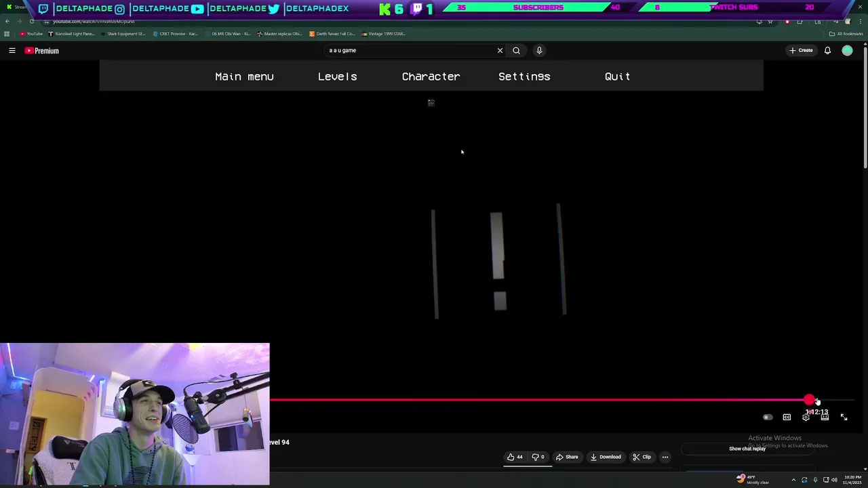Viewport: 868px width, 488px height.
Task: Click the Twitter bird in overlay
Action: (274, 9)
